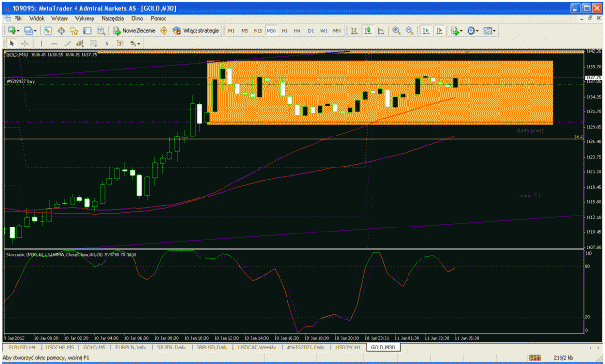Expand the clock periods dropdown arrow
Viewport: 605px width, 364px height.
tap(477, 30)
